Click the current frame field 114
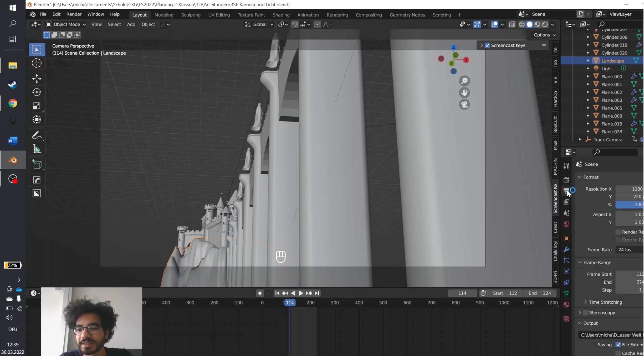The width and height of the screenshot is (644, 356). click(x=463, y=293)
